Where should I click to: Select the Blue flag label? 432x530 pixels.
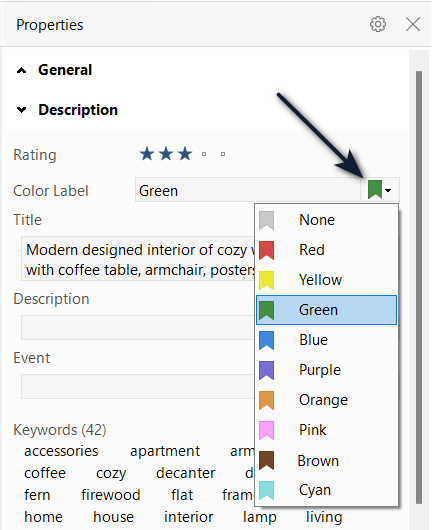[326, 340]
